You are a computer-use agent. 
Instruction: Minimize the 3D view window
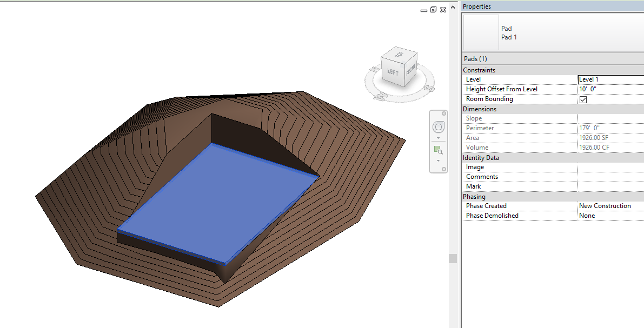pos(424,10)
